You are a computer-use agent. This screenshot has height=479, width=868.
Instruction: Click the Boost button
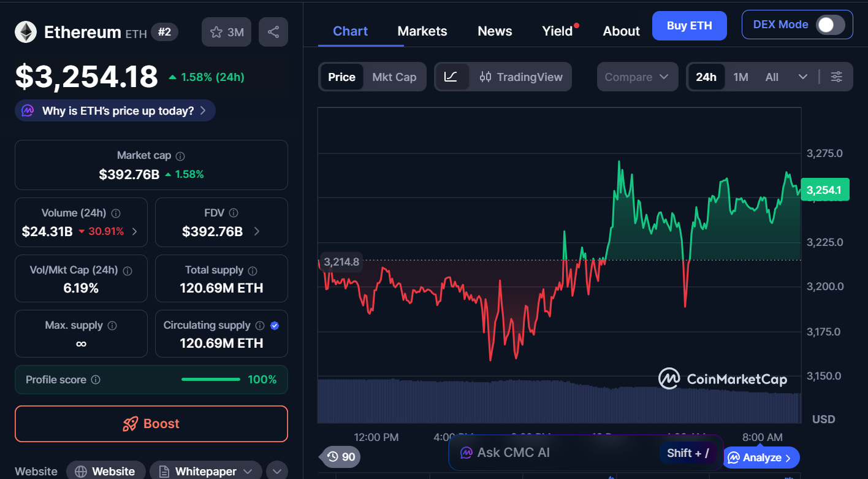151,424
